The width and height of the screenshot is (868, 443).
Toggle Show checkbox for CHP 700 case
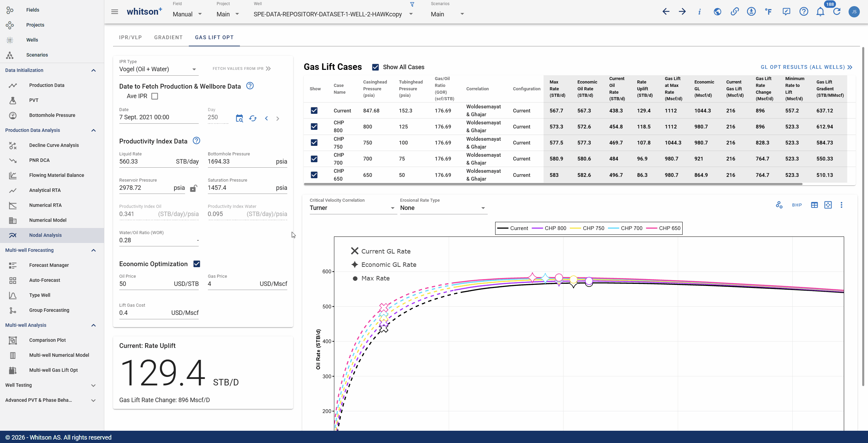pyautogui.click(x=314, y=159)
